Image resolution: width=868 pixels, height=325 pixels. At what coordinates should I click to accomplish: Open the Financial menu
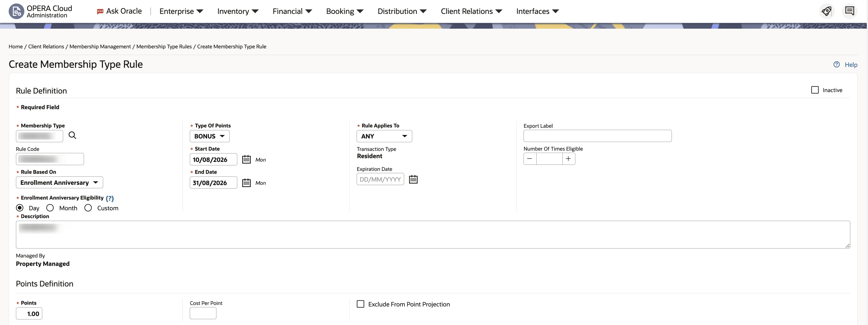point(292,11)
